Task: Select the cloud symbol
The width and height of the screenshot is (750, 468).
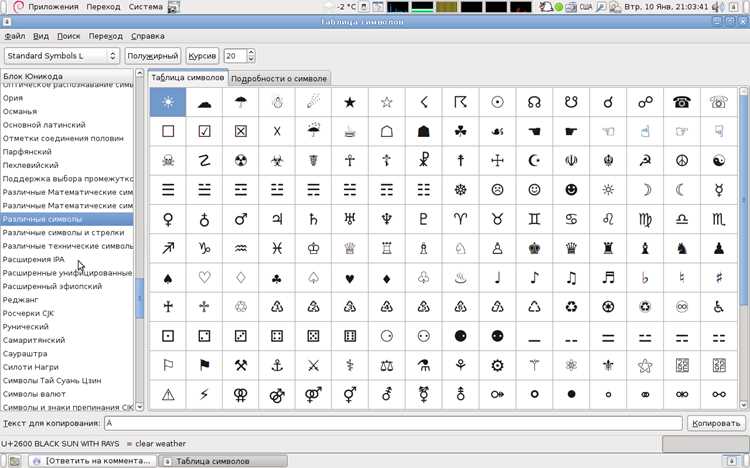Action: pyautogui.click(x=204, y=102)
